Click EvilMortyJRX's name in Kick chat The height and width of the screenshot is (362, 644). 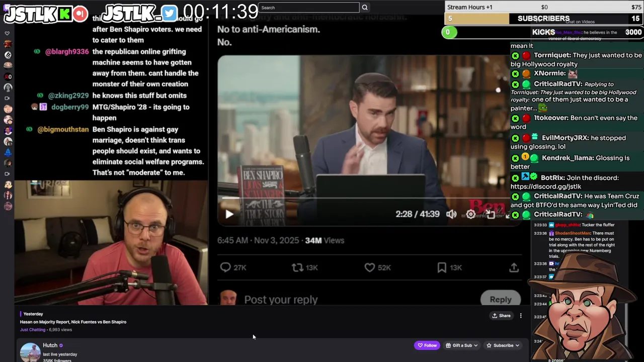coord(566,138)
